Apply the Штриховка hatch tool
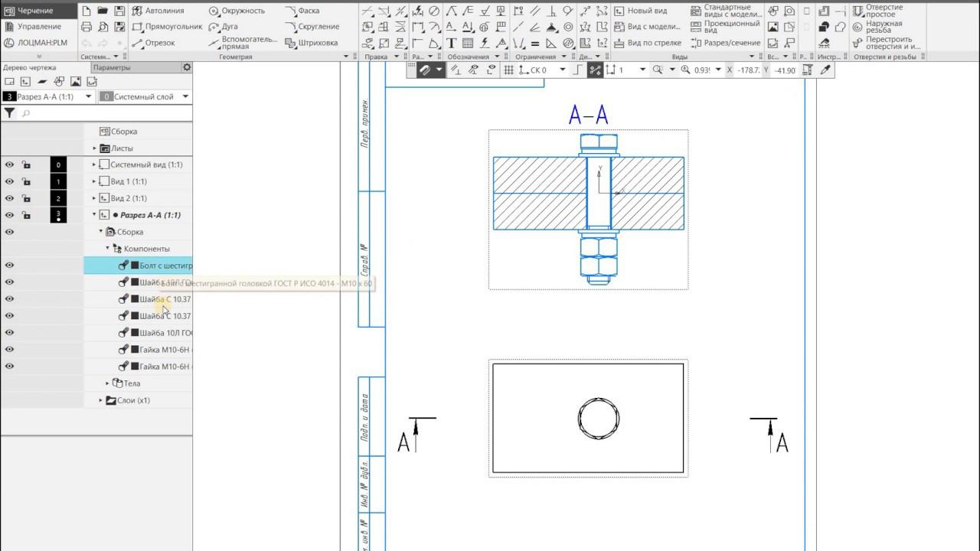The width and height of the screenshot is (980, 551). point(311,43)
